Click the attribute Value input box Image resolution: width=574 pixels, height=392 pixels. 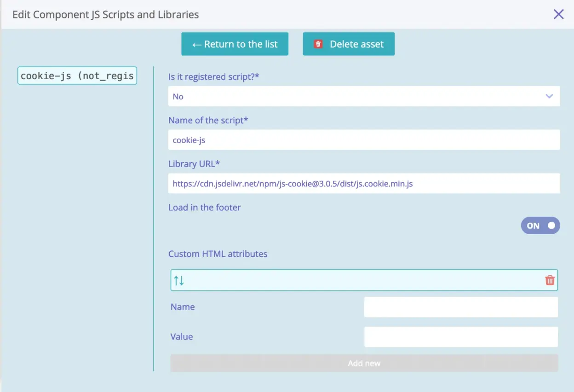[x=460, y=337]
